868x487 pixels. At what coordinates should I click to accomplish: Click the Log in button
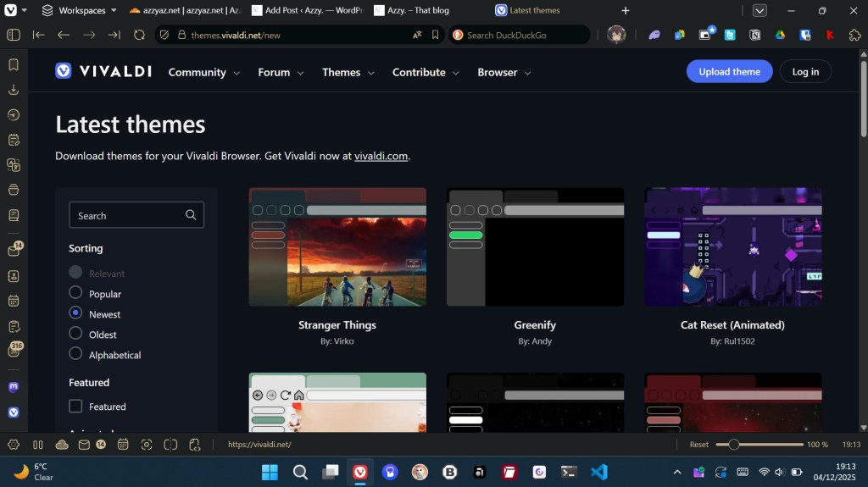coord(805,71)
